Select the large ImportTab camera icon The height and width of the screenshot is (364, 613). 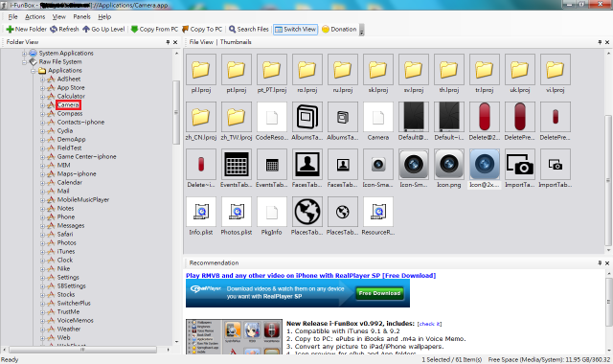(519, 164)
